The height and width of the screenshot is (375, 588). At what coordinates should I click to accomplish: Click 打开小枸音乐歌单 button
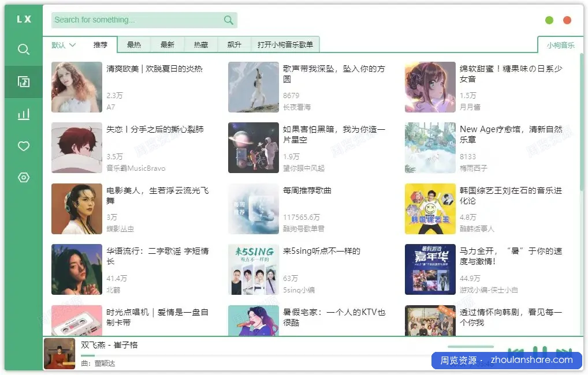pyautogui.click(x=285, y=45)
